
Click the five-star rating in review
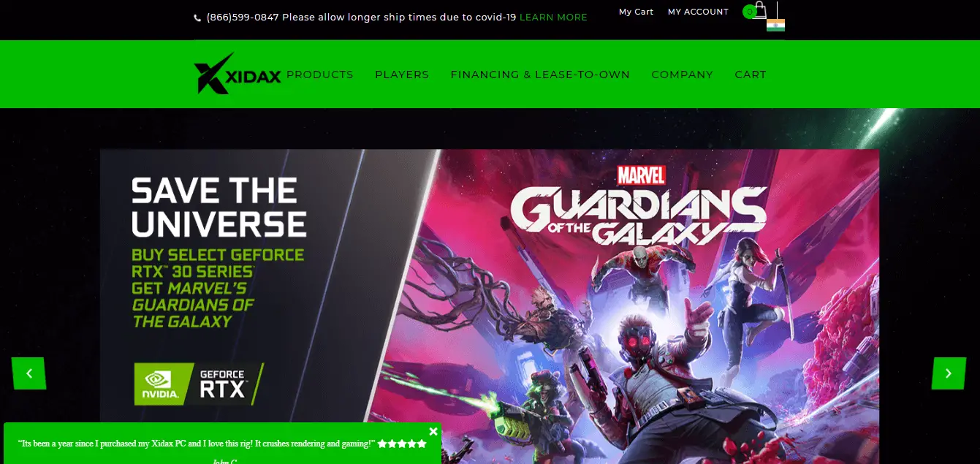[x=402, y=444]
